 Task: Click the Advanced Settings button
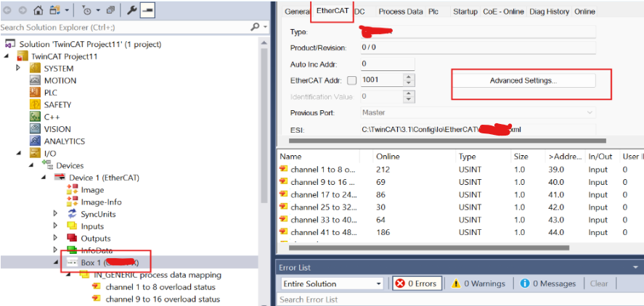[523, 80]
